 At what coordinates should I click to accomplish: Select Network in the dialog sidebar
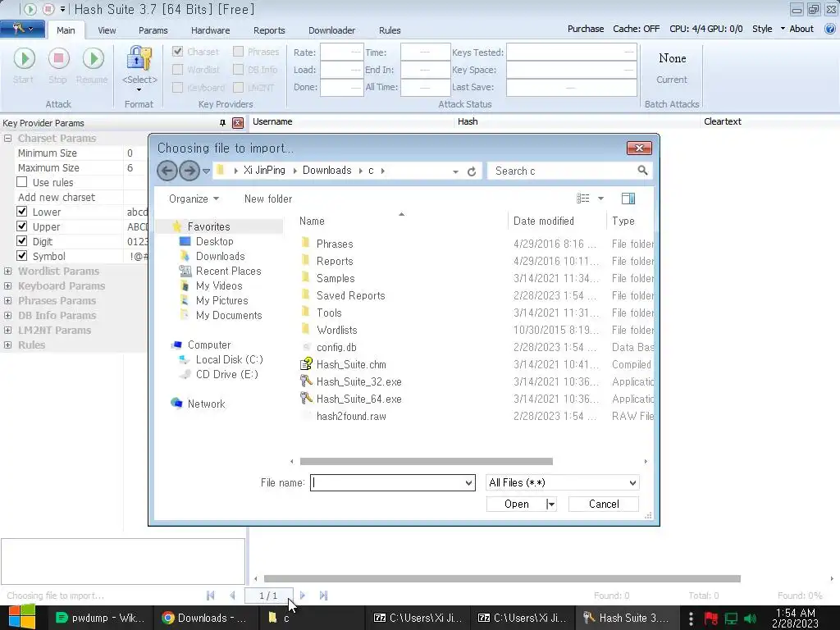pos(206,404)
